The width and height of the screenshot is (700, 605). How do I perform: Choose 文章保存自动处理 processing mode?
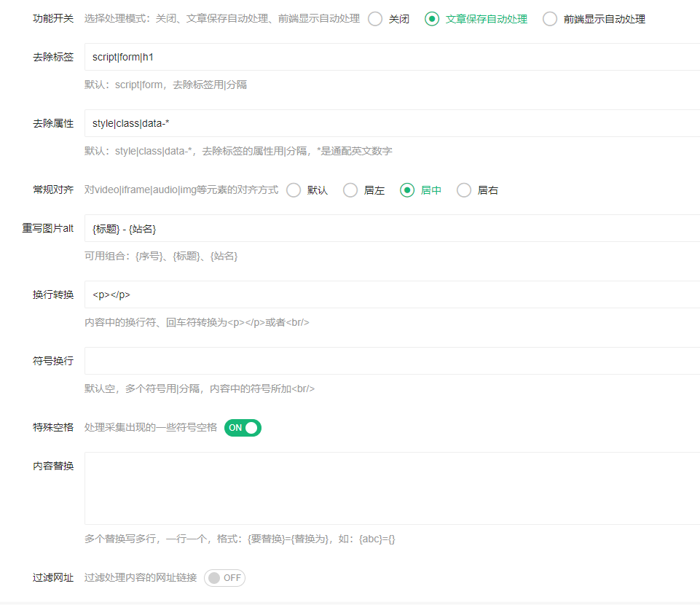coord(432,19)
